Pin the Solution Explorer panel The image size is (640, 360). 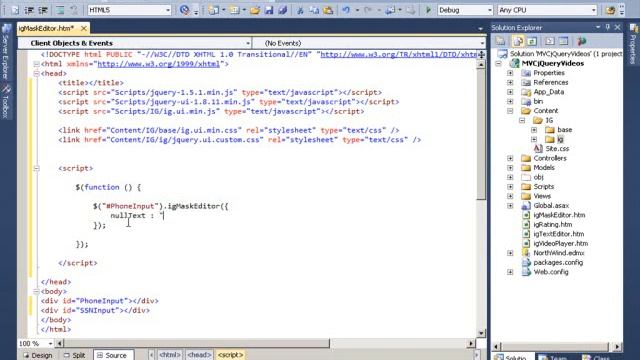[608, 27]
